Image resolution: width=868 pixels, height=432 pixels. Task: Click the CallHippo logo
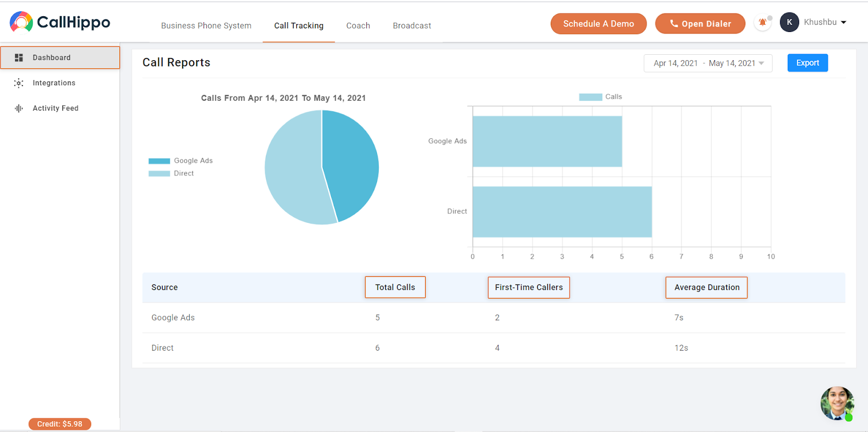(60, 22)
